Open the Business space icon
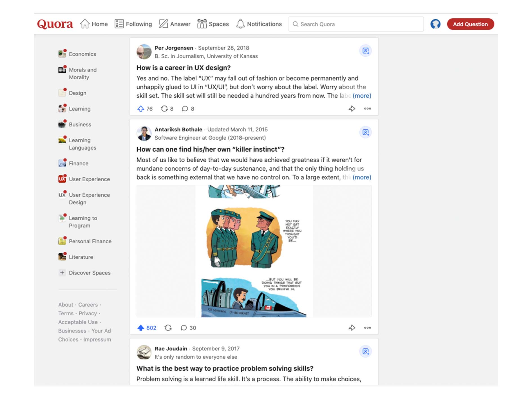This screenshot has height=399, width=532. (62, 124)
